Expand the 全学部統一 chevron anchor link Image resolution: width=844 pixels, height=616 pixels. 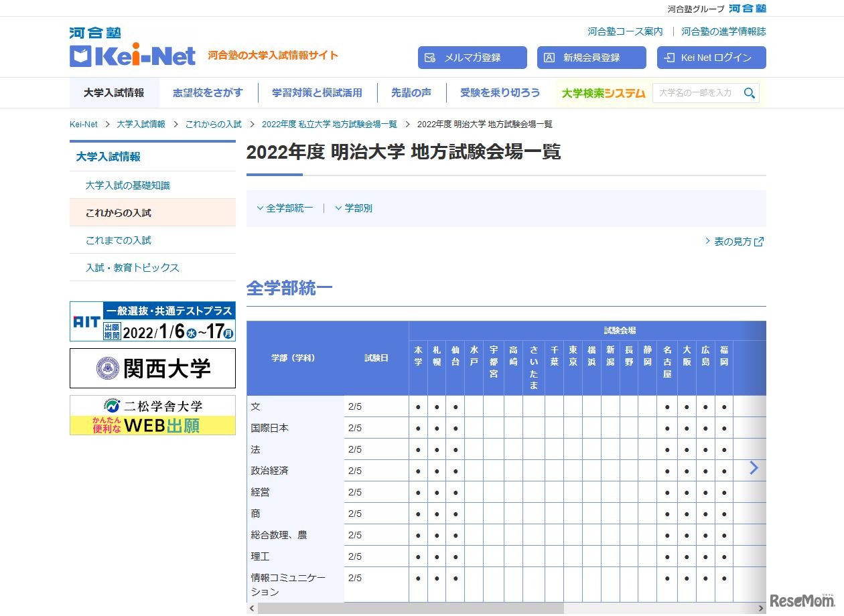coord(284,208)
